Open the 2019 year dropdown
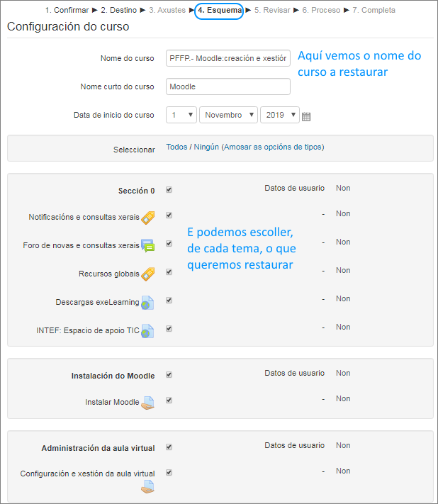Image resolution: width=438 pixels, height=504 pixels. [x=280, y=115]
